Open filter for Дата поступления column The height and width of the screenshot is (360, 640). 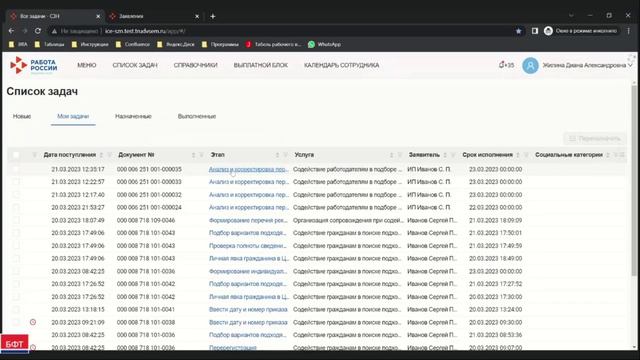[109, 155]
